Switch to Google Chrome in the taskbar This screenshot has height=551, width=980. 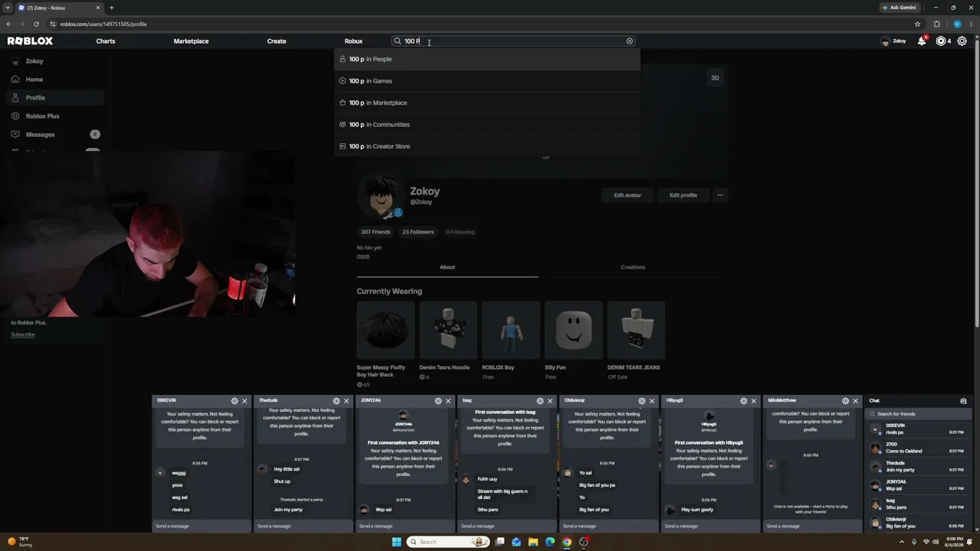tap(567, 542)
